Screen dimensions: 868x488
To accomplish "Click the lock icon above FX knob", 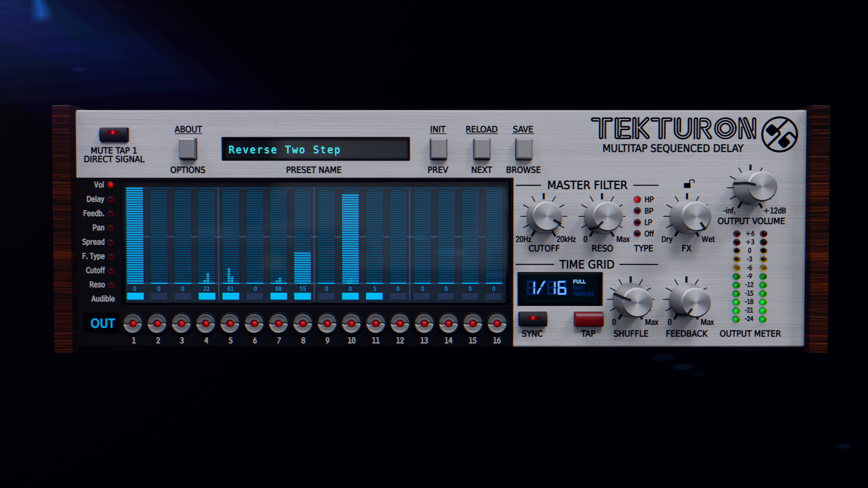I will coord(689,183).
